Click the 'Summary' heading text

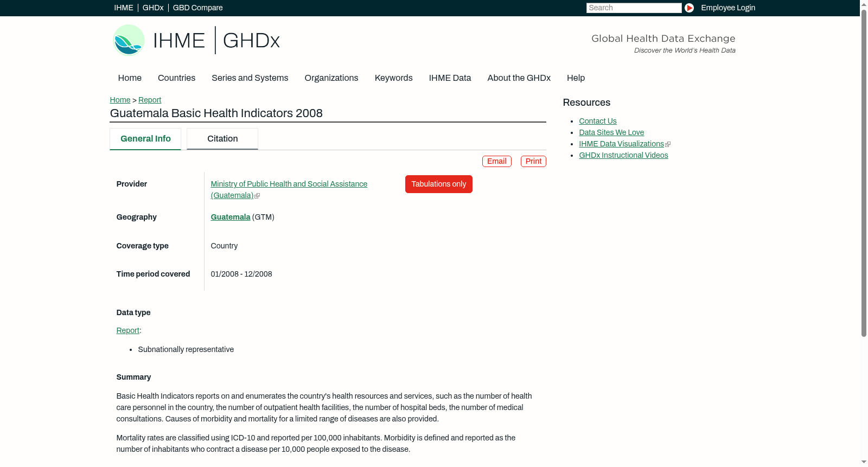pos(133,378)
